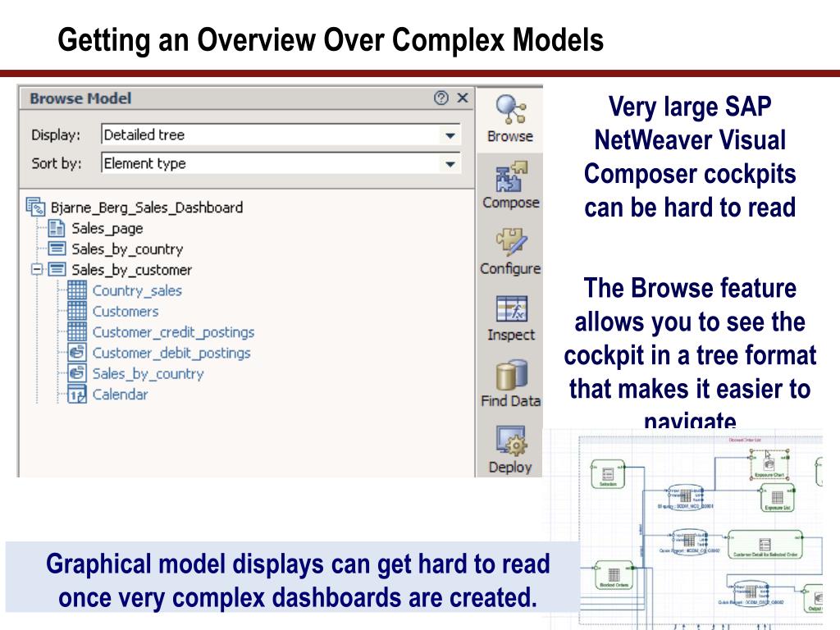Click the Detailed tree display field
Image resolution: width=840 pixels, height=630 pixels.
tap(281, 135)
